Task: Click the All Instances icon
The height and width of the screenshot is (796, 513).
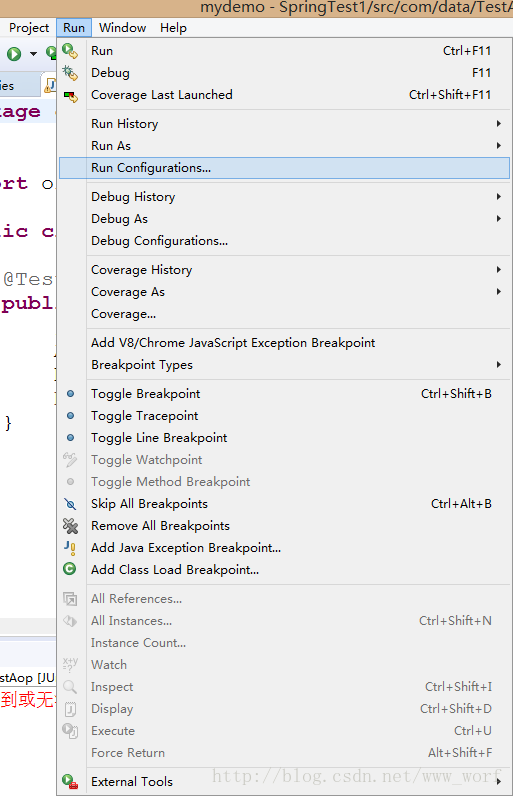Action: [70, 621]
